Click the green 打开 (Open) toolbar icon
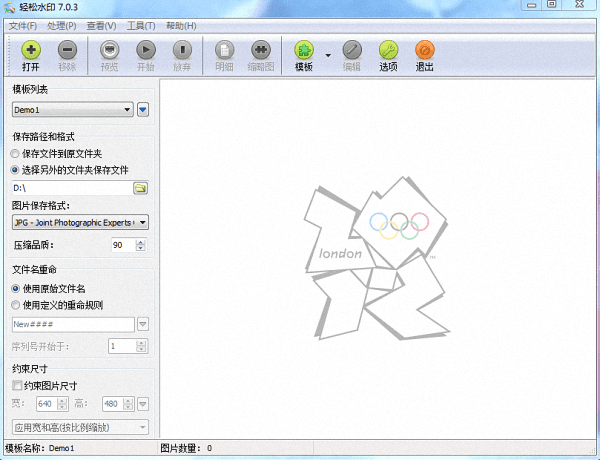This screenshot has height=460, width=600. click(31, 50)
